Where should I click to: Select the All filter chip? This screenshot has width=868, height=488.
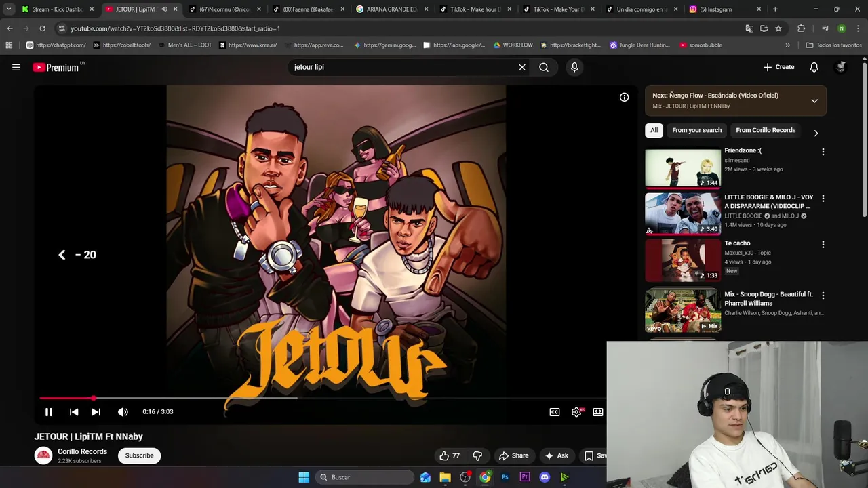(x=654, y=130)
